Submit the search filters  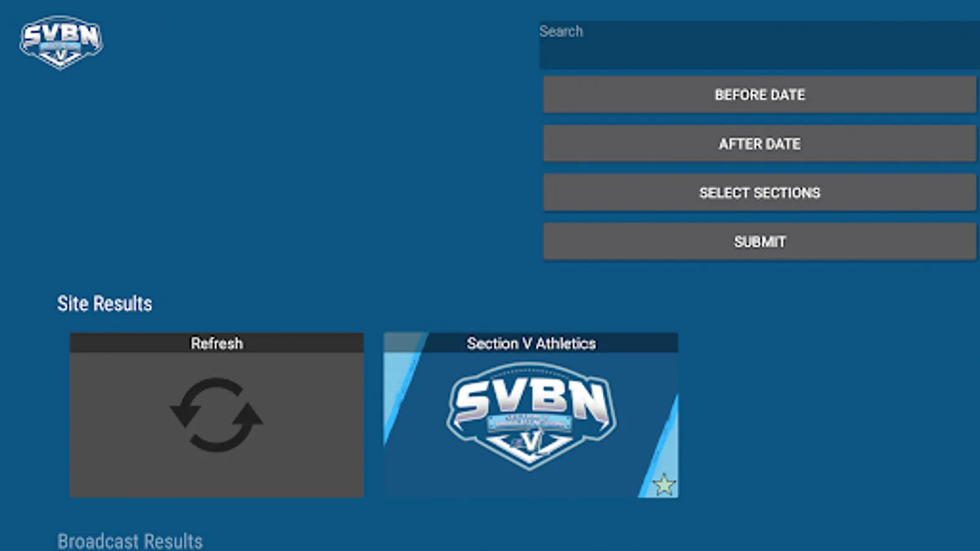[759, 241]
